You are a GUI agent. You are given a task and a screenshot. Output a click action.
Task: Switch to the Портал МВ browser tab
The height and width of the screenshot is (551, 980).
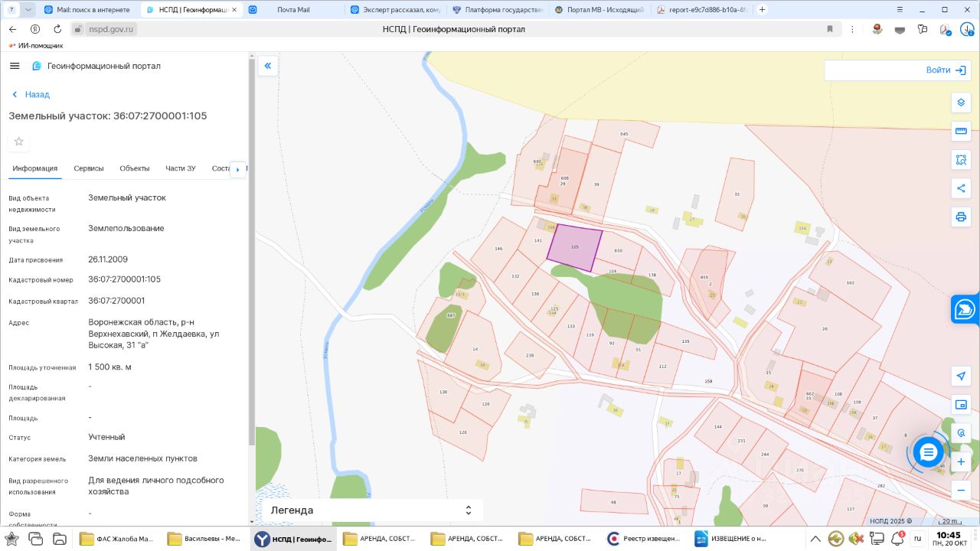tap(599, 10)
